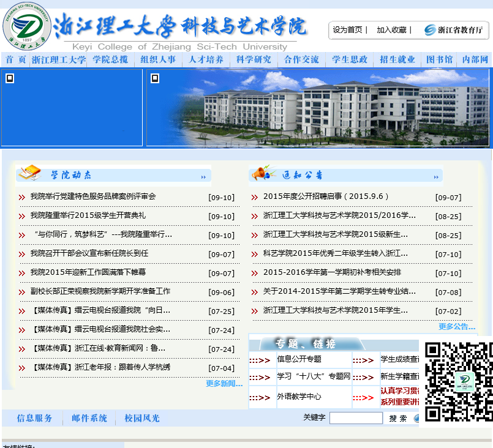This screenshot has width=493, height=448.
Task: Click the :::>> marker beside 学生成绩查询
Action: click(363, 360)
